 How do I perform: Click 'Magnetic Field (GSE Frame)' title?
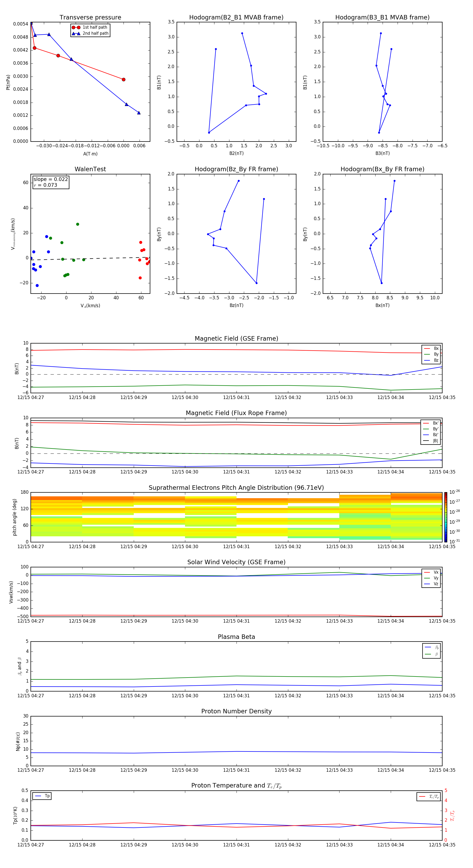[x=236, y=339]
